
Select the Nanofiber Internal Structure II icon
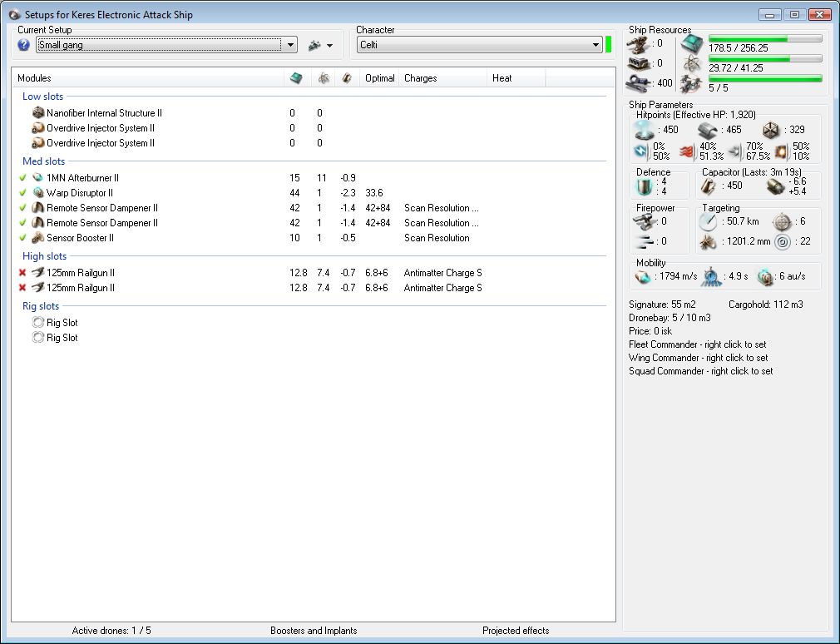tap(38, 113)
